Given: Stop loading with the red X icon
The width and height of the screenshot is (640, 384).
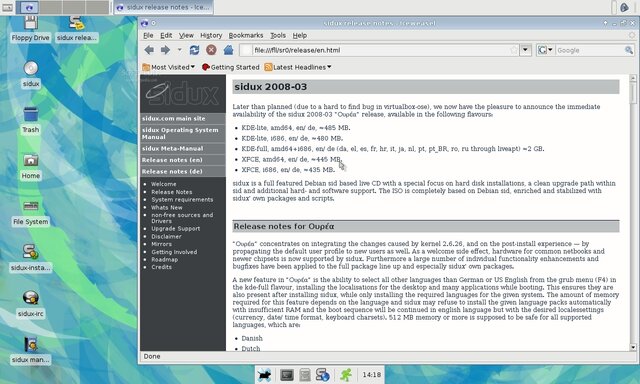Looking at the screenshot, I should 211,50.
